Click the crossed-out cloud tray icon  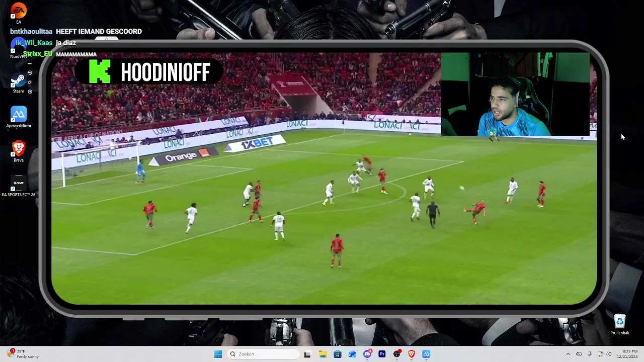(x=579, y=354)
